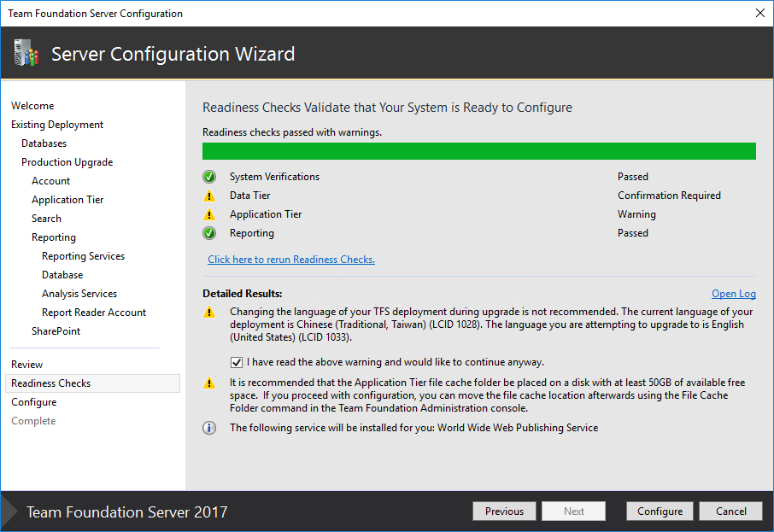The height and width of the screenshot is (532, 774).
Task: Click the 'Detailed Results:' heading
Action: pyautogui.click(x=243, y=294)
